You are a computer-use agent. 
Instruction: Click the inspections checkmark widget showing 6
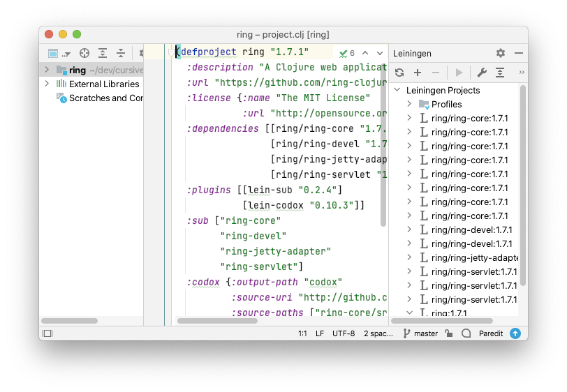pyautogui.click(x=347, y=54)
